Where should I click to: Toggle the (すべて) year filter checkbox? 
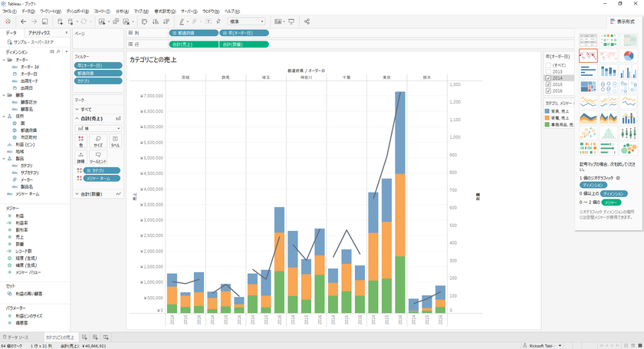[548, 65]
